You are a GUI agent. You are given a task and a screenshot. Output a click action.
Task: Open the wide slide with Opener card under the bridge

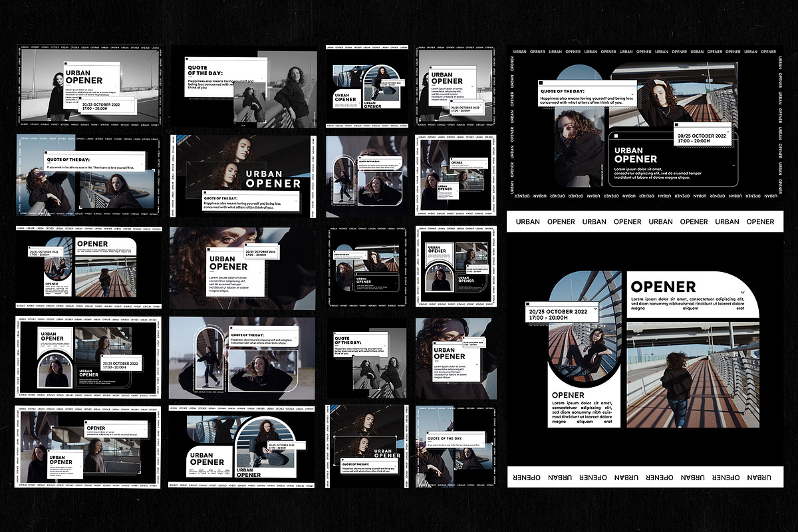(x=88, y=448)
